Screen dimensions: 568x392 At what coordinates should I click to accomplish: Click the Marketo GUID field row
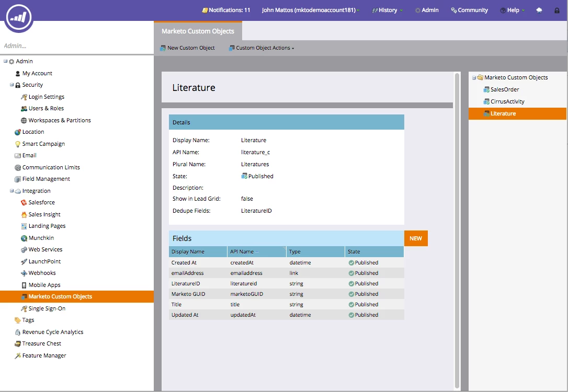(x=286, y=294)
